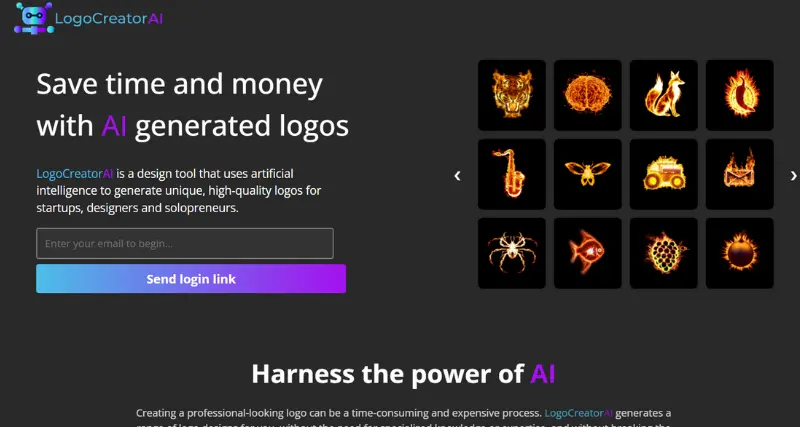Select the burning grapes logo thumbnail
800x427 pixels.
coord(664,253)
